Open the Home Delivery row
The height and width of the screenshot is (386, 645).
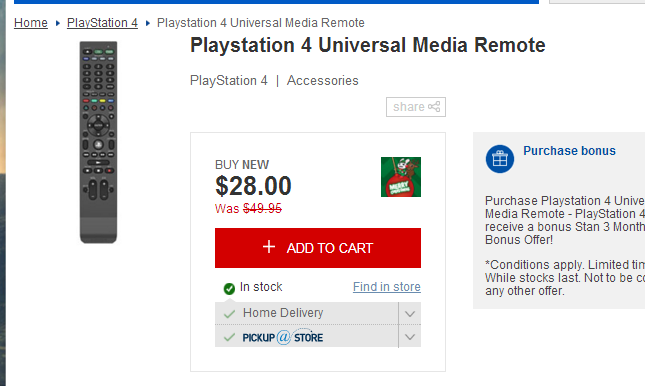306,313
